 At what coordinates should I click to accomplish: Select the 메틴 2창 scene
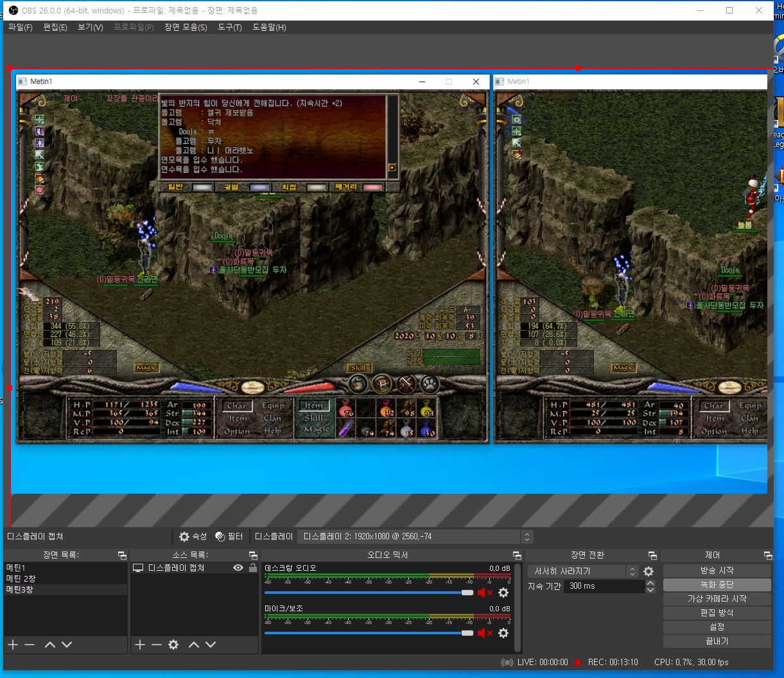tap(65, 578)
